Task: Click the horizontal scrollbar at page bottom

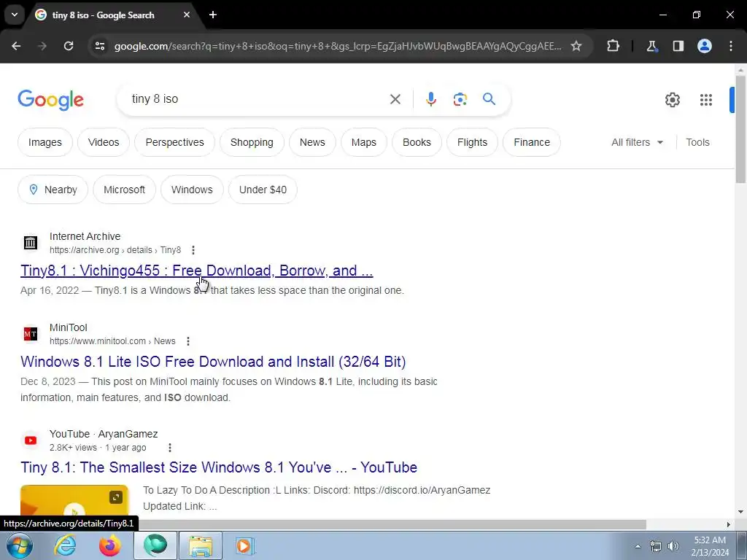Action: pos(393,524)
